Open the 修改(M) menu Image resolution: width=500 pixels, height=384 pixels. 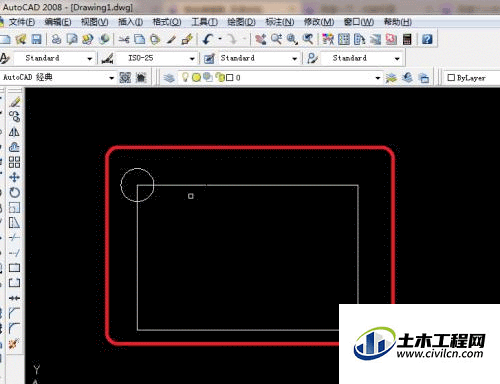point(319,22)
